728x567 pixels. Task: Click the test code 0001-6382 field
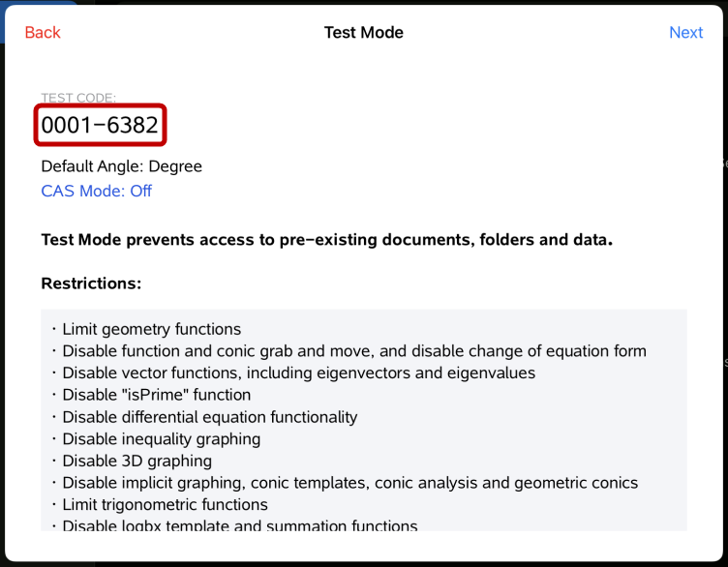[100, 125]
